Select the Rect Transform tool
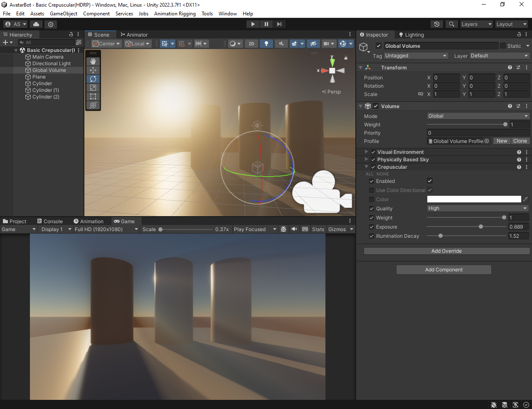The height and width of the screenshot is (409, 532). point(93,96)
